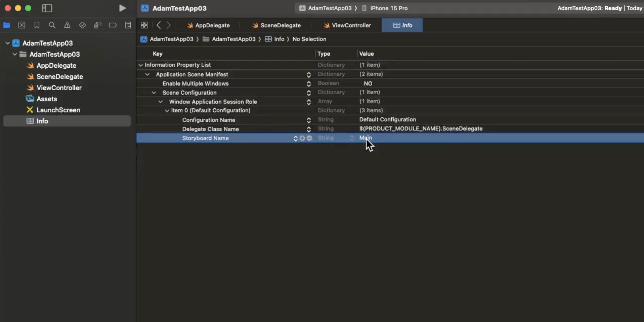Choose the iPhone 15 Pro run destination

click(x=385, y=8)
